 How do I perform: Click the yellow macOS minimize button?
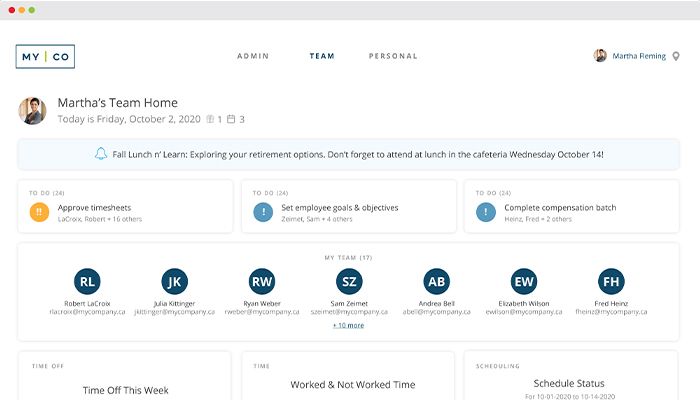21,10
